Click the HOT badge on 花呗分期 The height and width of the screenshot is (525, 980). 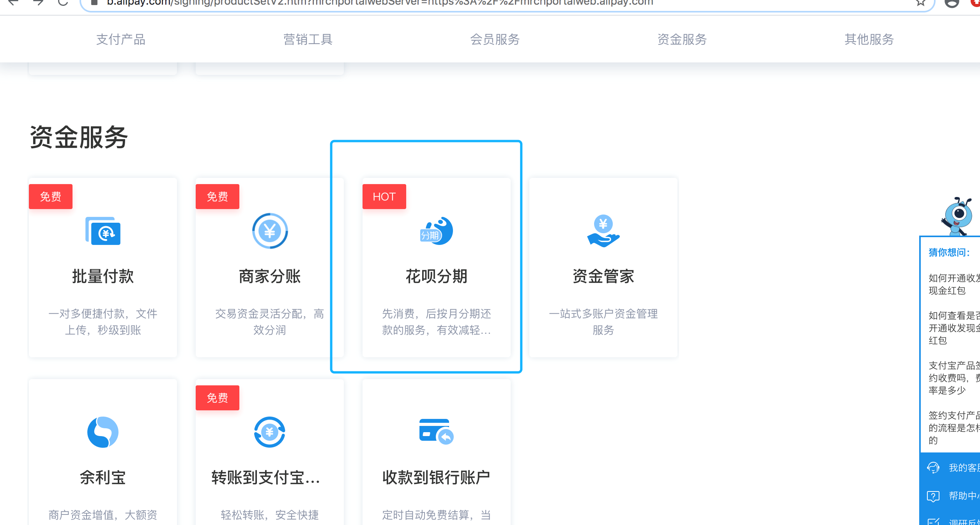coord(384,197)
